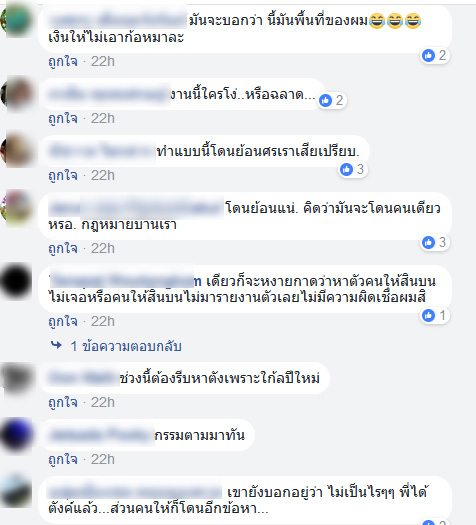Click 'ถูกใจ' under the 'ทำแบบนี้โดนย้อนศร' comment
Viewport: 476px width, 525px height.
pyautogui.click(x=63, y=175)
